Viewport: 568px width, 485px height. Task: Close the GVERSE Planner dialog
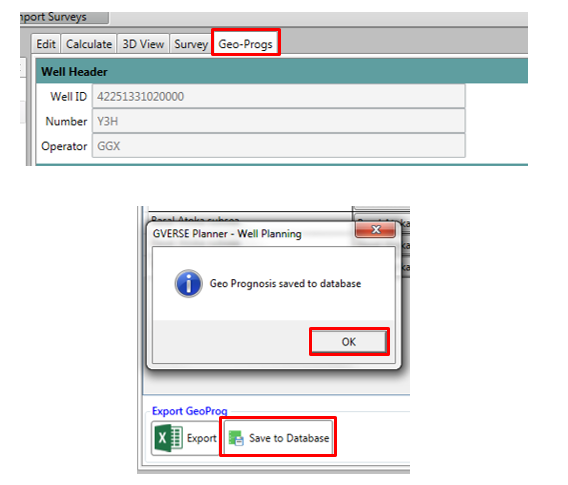pyautogui.click(x=375, y=229)
